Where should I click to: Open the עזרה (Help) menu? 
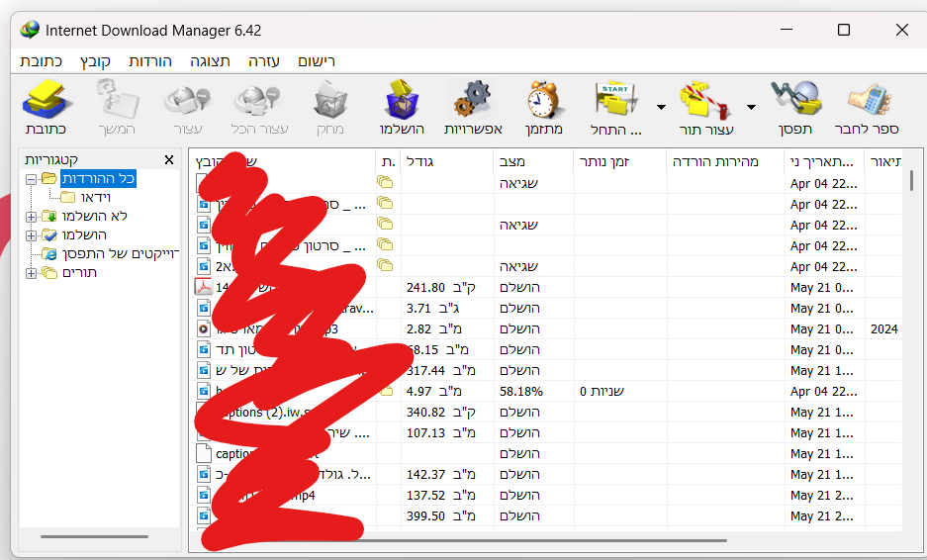coord(264,61)
